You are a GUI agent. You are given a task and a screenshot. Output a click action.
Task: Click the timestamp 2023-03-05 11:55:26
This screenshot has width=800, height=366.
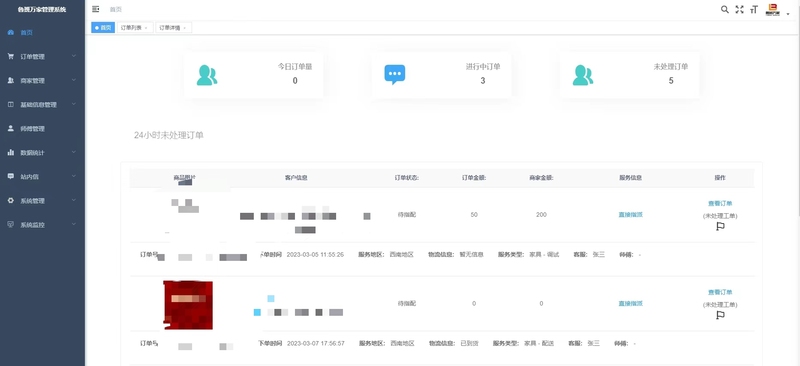(x=315, y=255)
